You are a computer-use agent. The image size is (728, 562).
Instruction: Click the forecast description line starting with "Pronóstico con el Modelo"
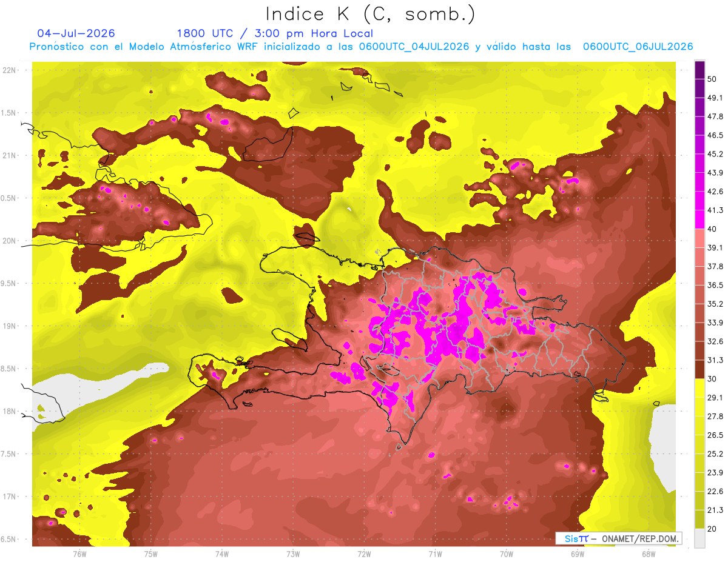click(362, 47)
